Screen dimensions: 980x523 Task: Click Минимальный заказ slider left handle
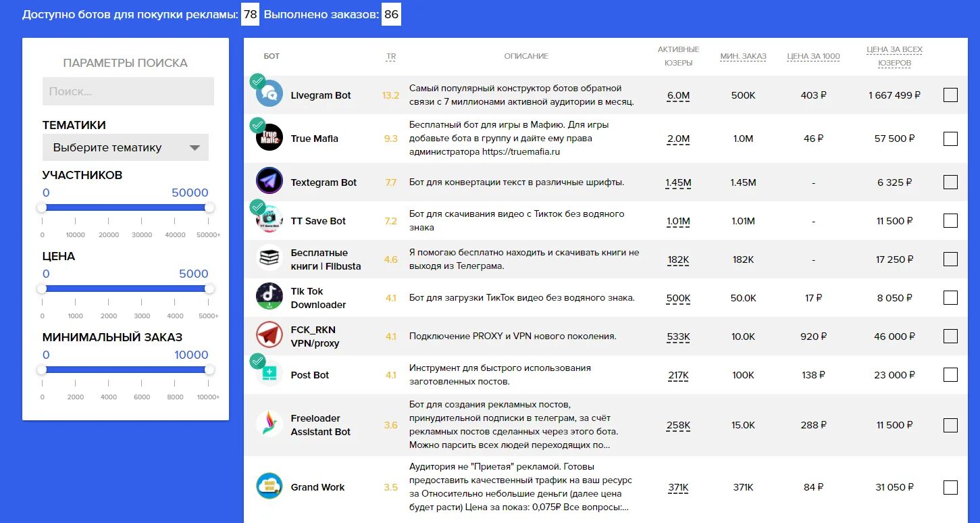click(42, 370)
